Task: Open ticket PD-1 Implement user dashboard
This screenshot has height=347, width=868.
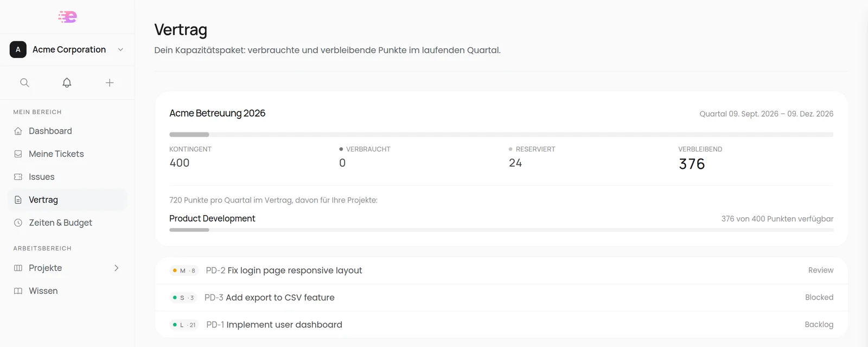Action: pyautogui.click(x=501, y=325)
